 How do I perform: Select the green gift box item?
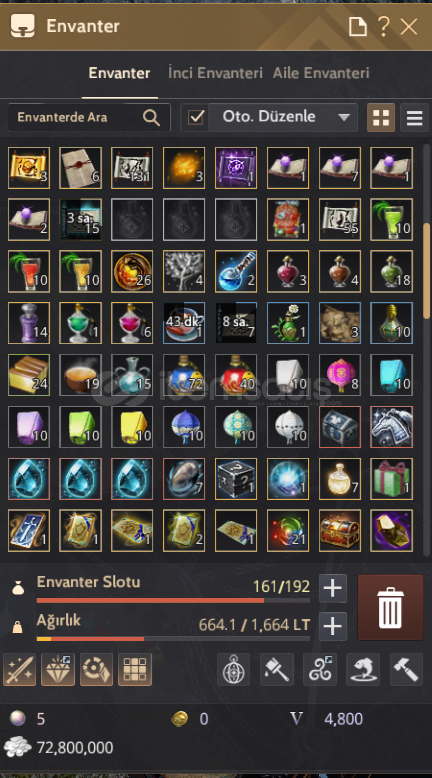click(x=391, y=479)
